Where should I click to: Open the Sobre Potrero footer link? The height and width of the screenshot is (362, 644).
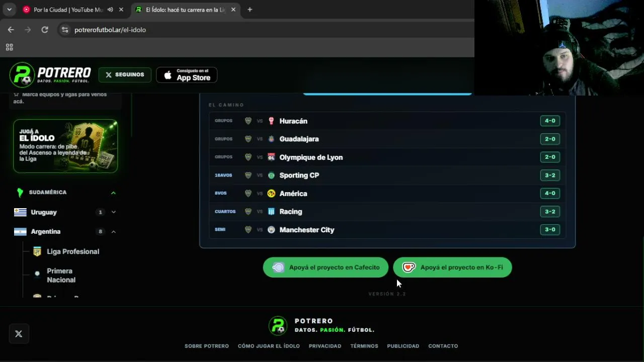click(x=207, y=346)
